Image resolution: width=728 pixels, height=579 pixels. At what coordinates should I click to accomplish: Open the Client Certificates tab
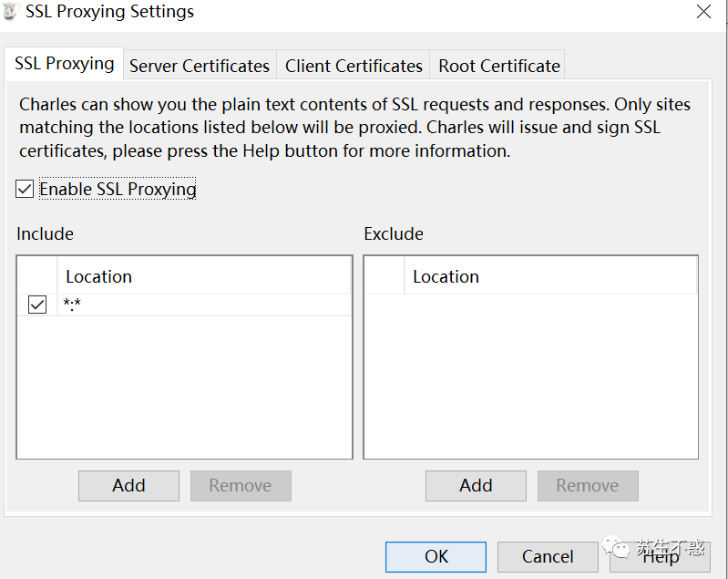354,66
